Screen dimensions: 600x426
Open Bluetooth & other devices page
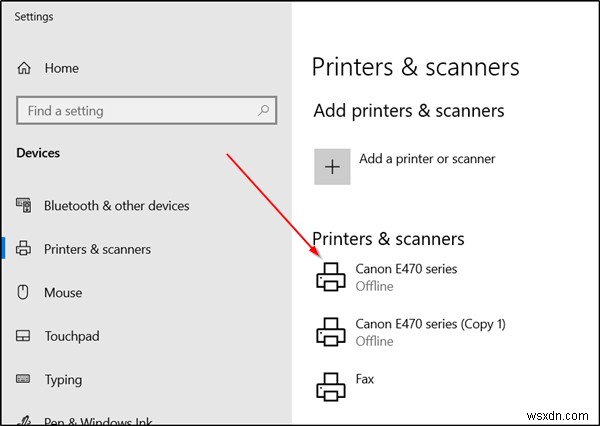[x=117, y=206]
